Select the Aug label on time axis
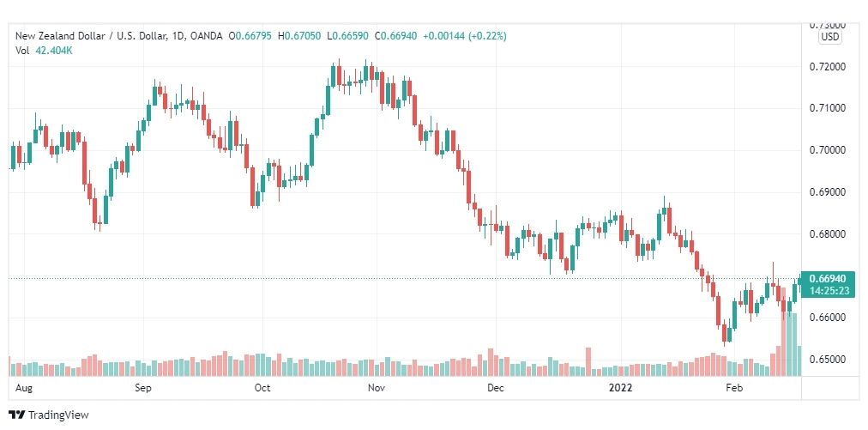 pos(25,388)
